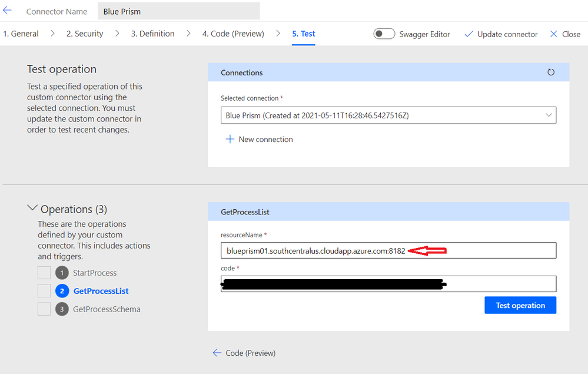This screenshot has width=588, height=374.
Task: Collapse the Operations (3) section
Action: pyautogui.click(x=32, y=208)
